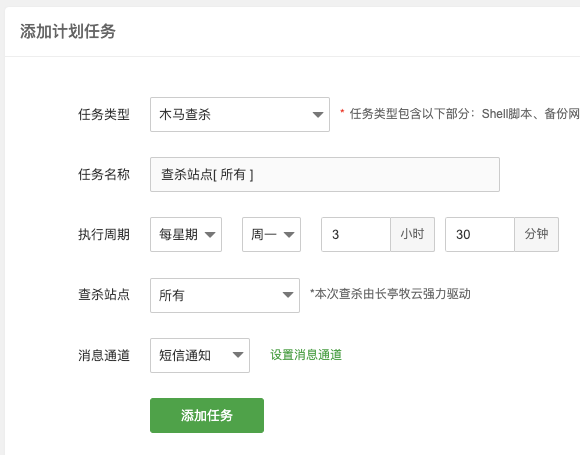Click the arrow beside 短信通知
The height and width of the screenshot is (455, 580).
(238, 355)
